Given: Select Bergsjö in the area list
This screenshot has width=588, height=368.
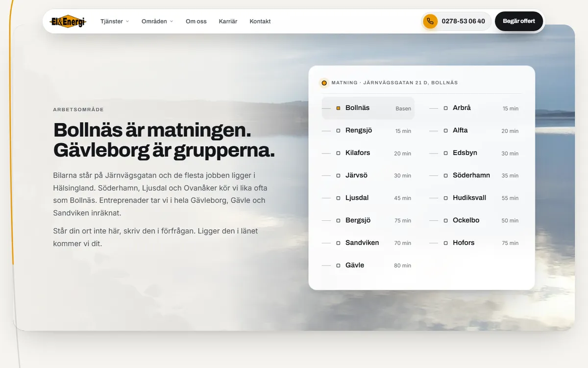Looking at the screenshot, I should click(x=368, y=220).
